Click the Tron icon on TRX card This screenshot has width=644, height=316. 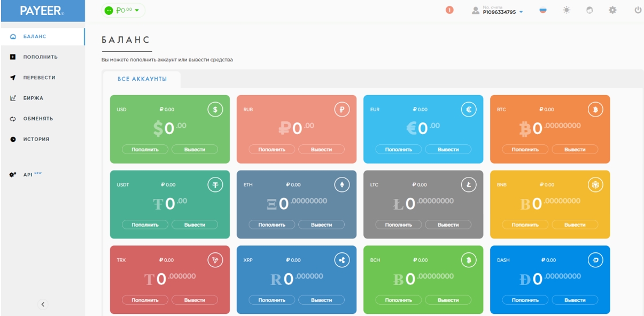click(215, 260)
